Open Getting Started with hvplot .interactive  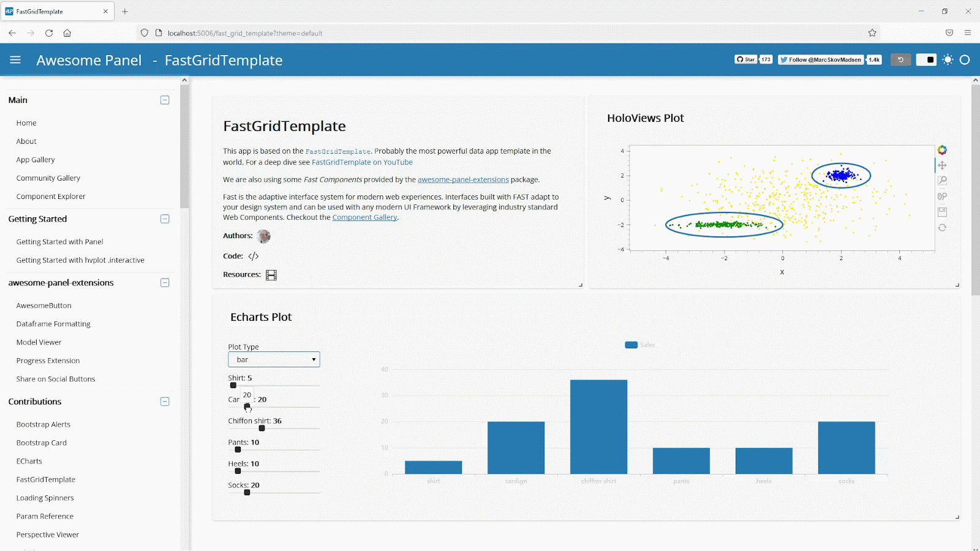click(x=80, y=260)
